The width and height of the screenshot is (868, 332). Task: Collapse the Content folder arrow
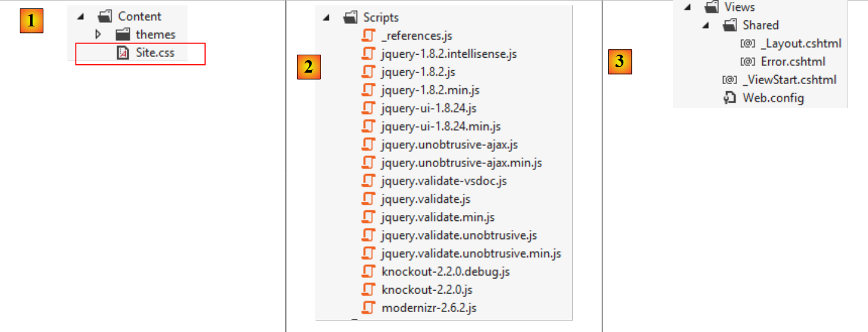(x=80, y=17)
